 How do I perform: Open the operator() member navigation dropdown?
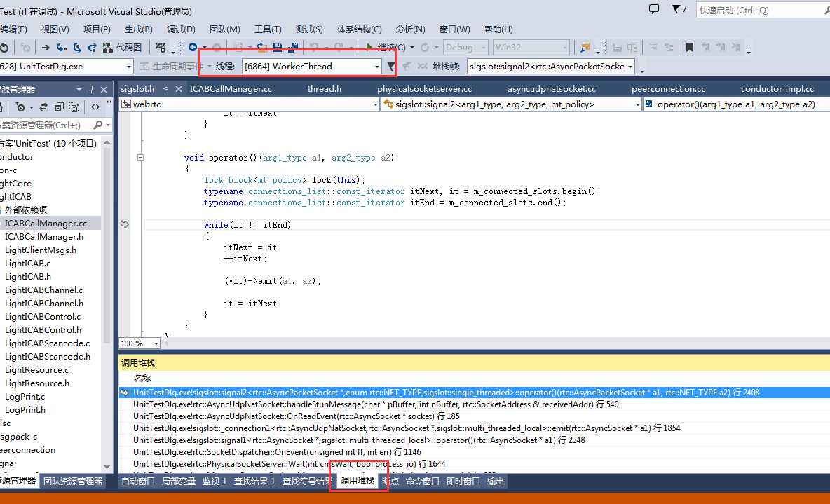pos(737,104)
